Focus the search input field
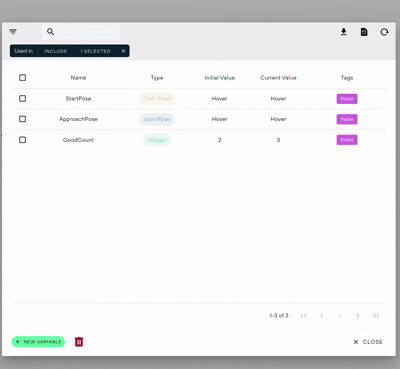 [x=81, y=32]
